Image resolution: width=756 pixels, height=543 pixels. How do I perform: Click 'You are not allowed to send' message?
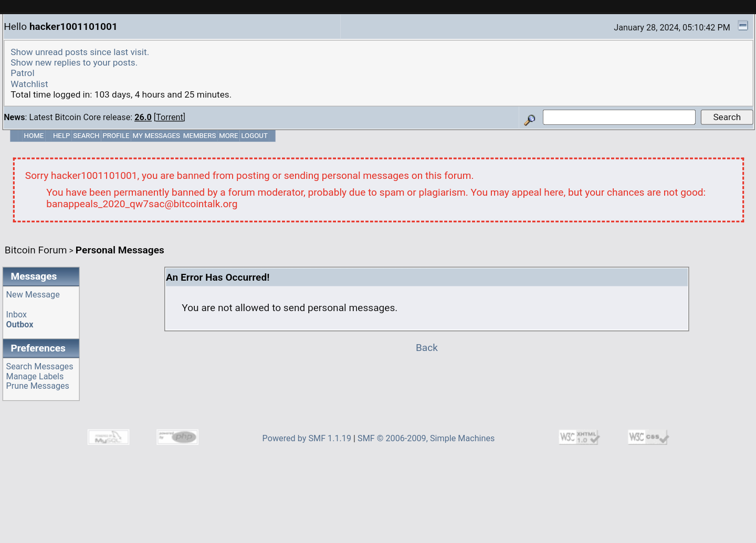(x=289, y=308)
